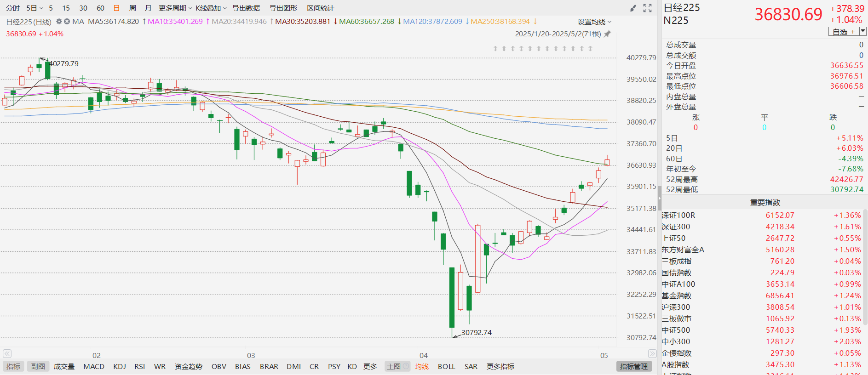Select 60-minute period

(x=101, y=8)
